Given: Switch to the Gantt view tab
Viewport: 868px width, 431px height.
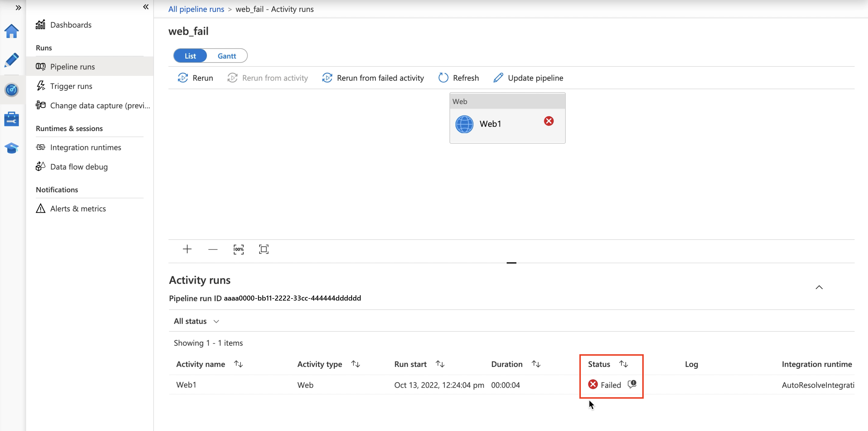Looking at the screenshot, I should coord(226,55).
